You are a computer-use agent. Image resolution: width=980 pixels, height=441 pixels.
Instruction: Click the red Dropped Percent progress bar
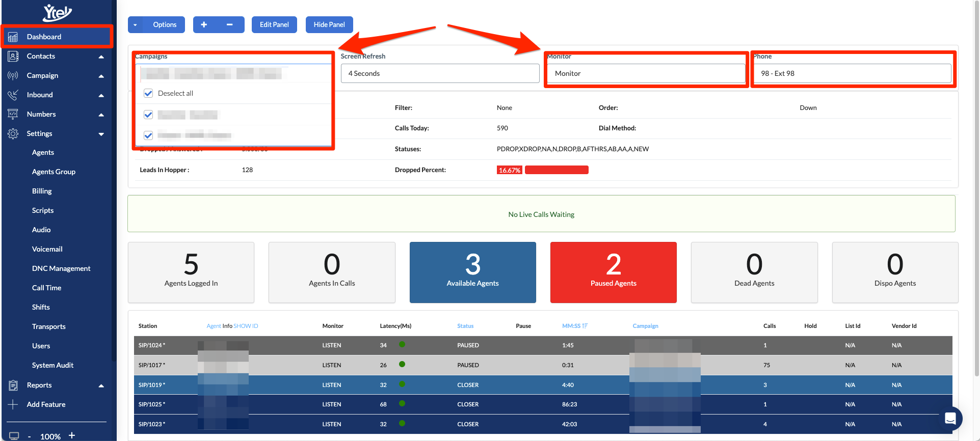(x=557, y=170)
